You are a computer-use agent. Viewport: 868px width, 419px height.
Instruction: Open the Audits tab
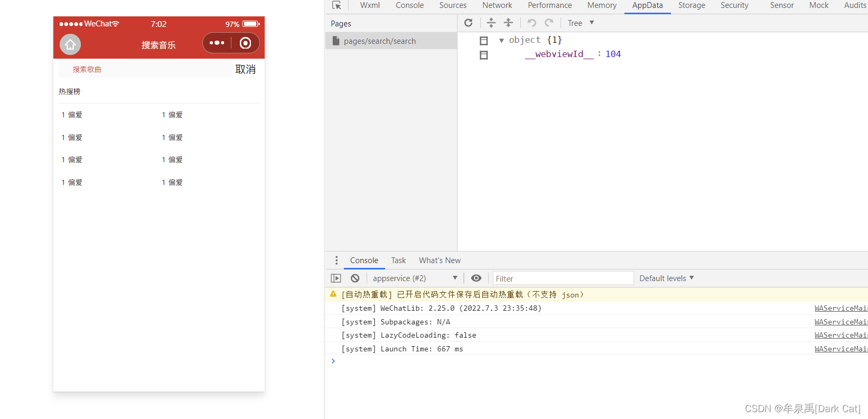(855, 5)
